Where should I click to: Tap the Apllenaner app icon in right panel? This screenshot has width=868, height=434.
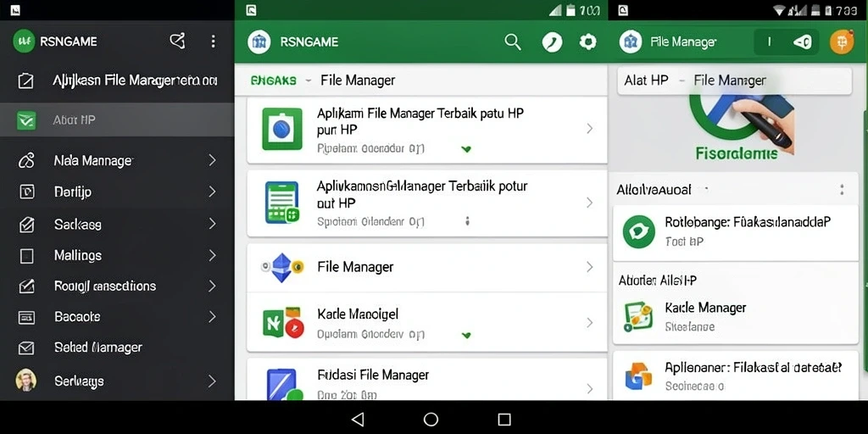coord(638,376)
